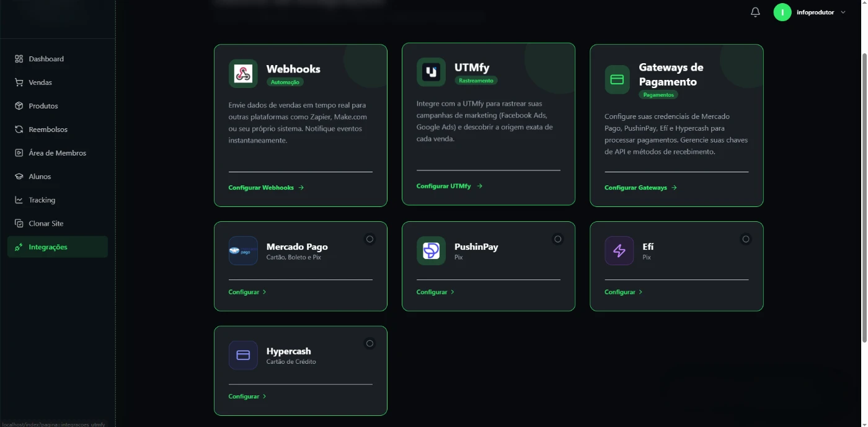Click the Efí lightning bolt icon
Viewport: 868px width, 427px height.
(x=619, y=250)
